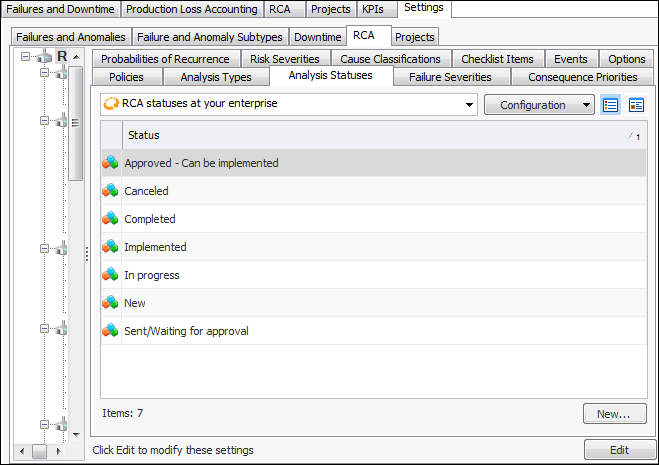Select the Implemented status row
The width and height of the screenshot is (659, 465).
point(374,247)
